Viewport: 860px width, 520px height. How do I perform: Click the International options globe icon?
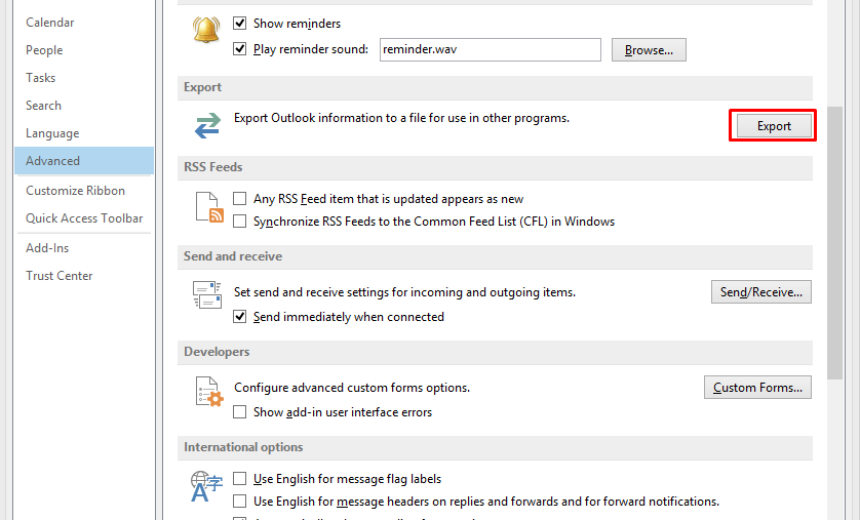pos(206,485)
